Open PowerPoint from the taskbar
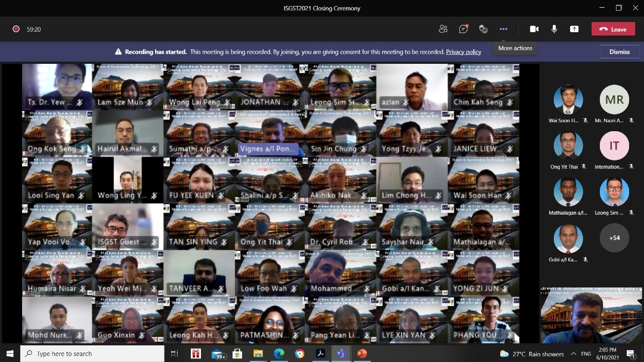Screen dimensions: 644x362 point(361,354)
